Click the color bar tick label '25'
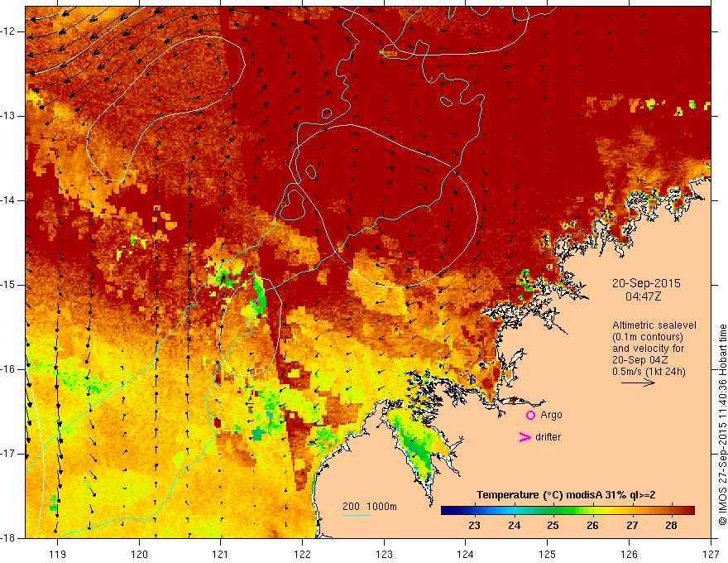This screenshot has width=728, height=563. tap(553, 526)
